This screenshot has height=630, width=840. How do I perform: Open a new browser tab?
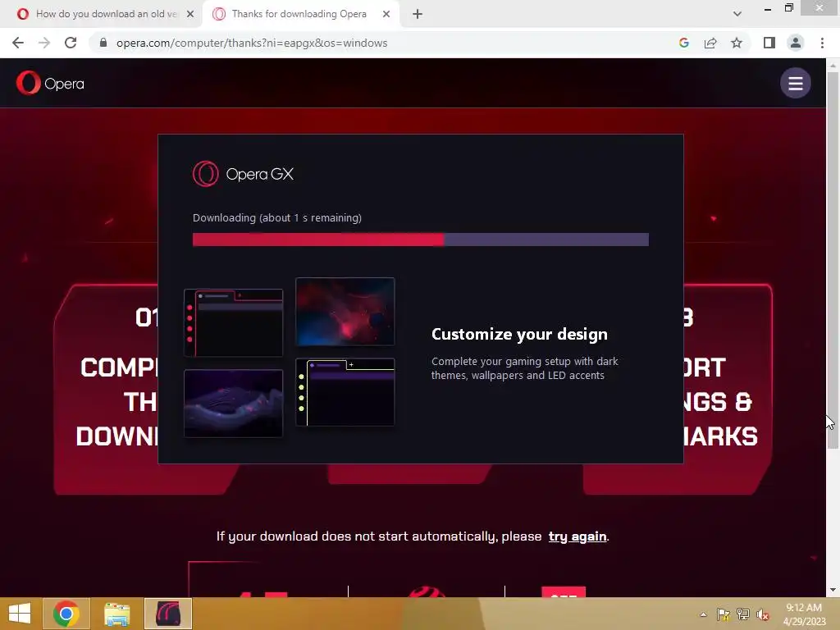click(x=418, y=14)
